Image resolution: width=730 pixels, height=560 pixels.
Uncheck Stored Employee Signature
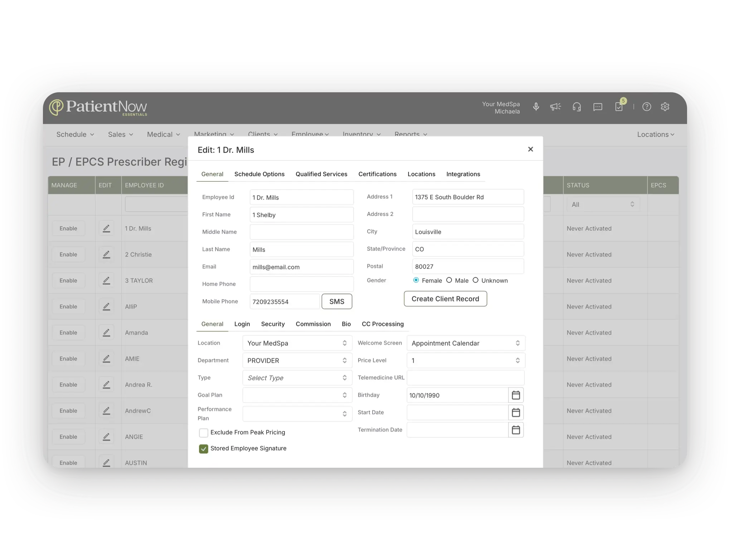203,449
